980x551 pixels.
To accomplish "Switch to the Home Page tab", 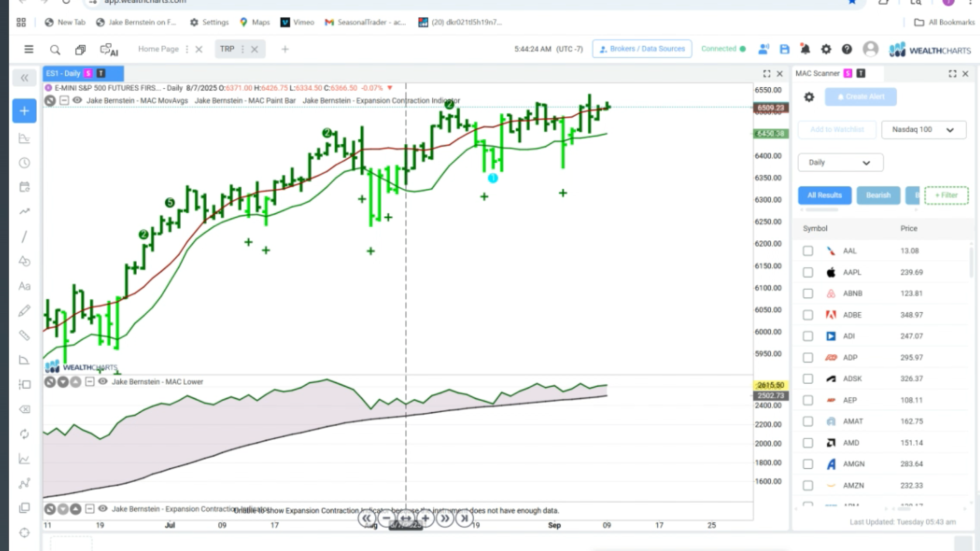I will [x=158, y=49].
